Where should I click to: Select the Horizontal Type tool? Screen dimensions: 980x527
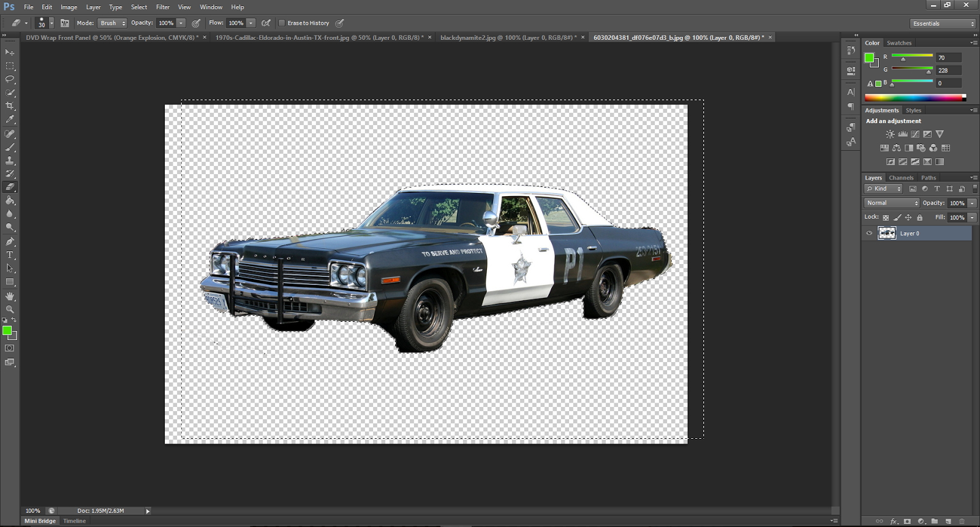click(10, 255)
